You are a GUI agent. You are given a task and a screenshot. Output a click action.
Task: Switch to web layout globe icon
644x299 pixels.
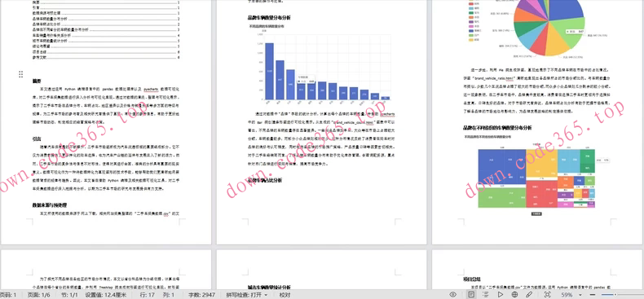click(x=514, y=294)
